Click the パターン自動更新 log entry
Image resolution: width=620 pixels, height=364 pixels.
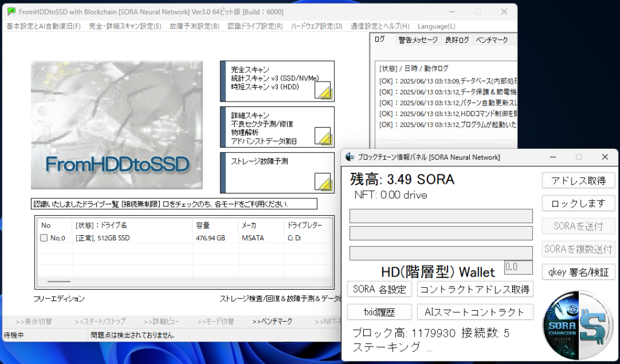[448, 103]
